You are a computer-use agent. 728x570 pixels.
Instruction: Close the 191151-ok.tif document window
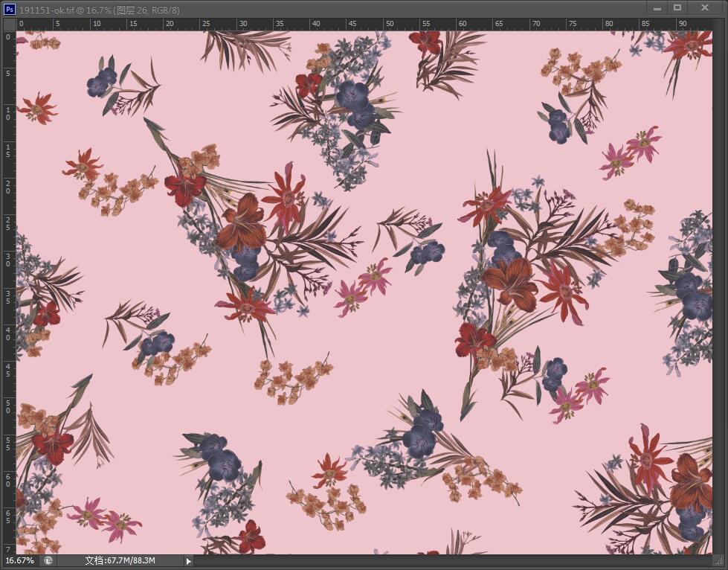point(704,8)
